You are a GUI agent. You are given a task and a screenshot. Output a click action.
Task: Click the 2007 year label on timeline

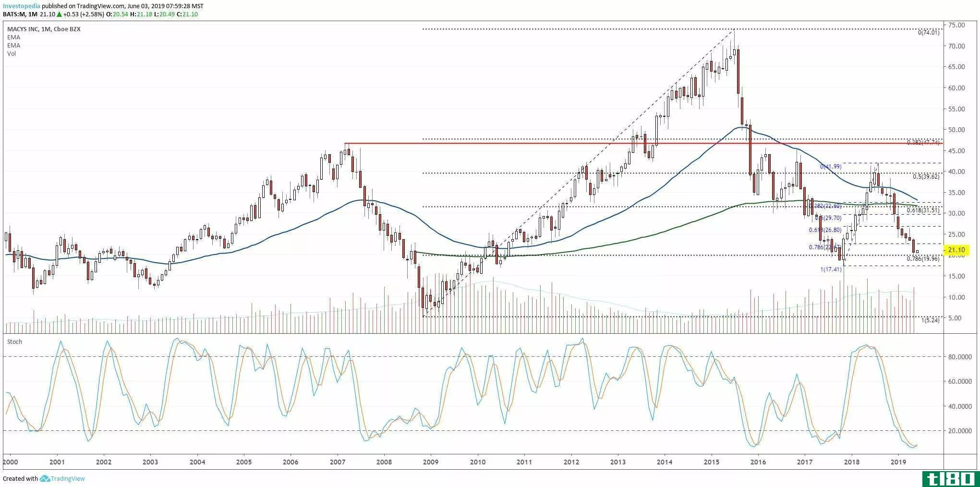[338, 463]
